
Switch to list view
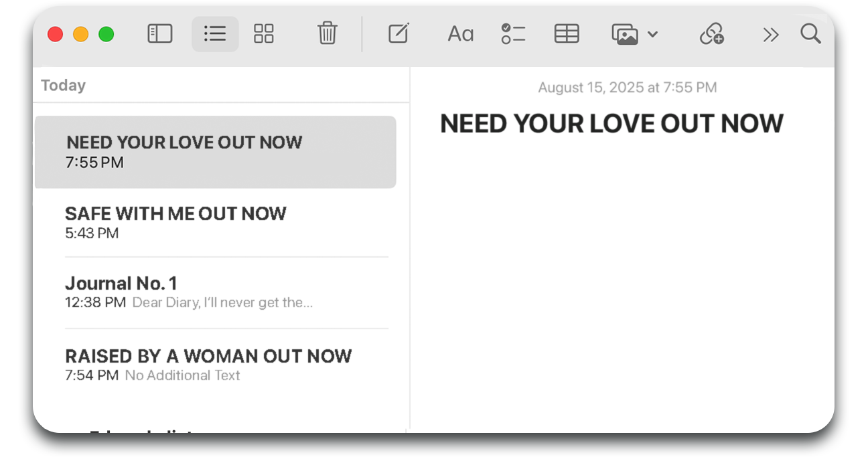tap(215, 34)
